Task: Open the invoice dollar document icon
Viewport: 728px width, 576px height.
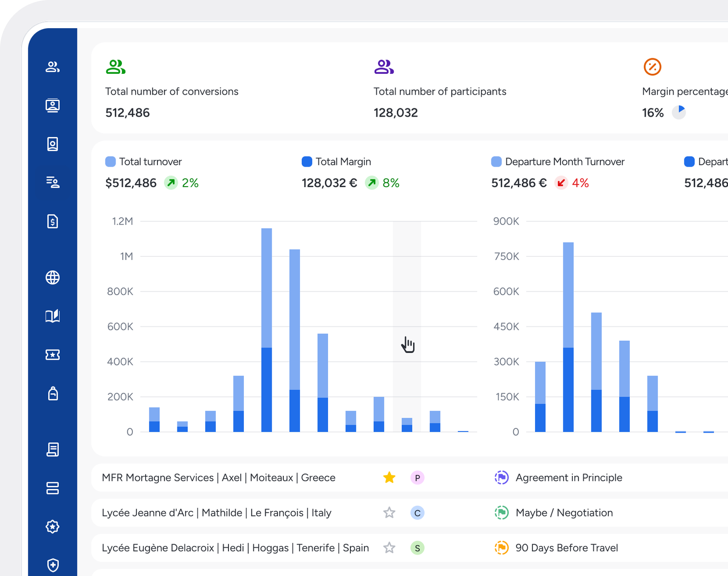Action: [53, 221]
